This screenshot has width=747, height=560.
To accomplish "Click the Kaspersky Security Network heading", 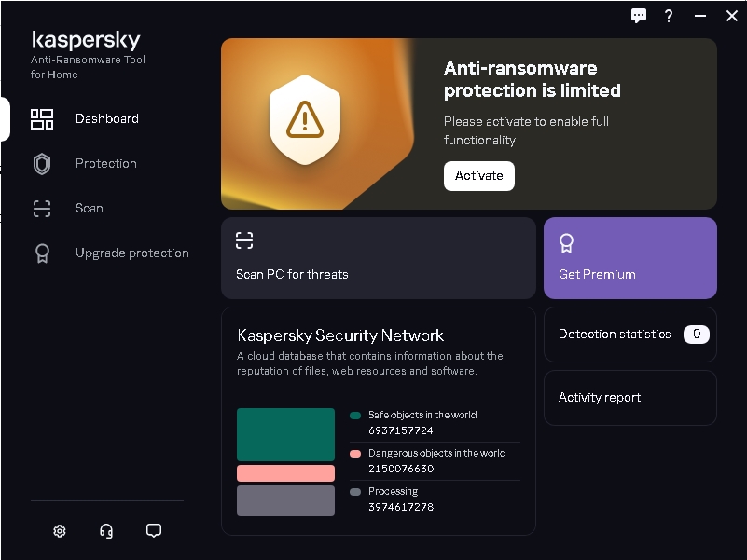I will (340, 335).
